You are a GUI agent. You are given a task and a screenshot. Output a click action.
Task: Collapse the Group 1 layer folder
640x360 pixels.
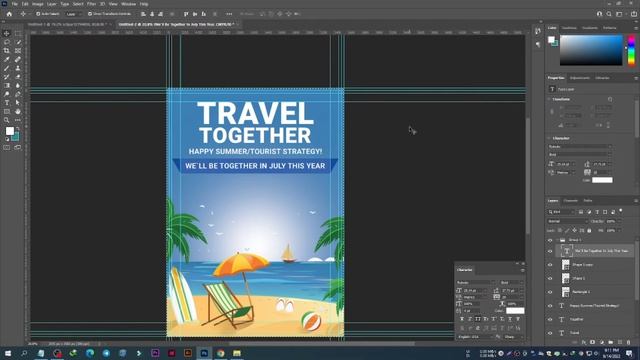pyautogui.click(x=557, y=240)
